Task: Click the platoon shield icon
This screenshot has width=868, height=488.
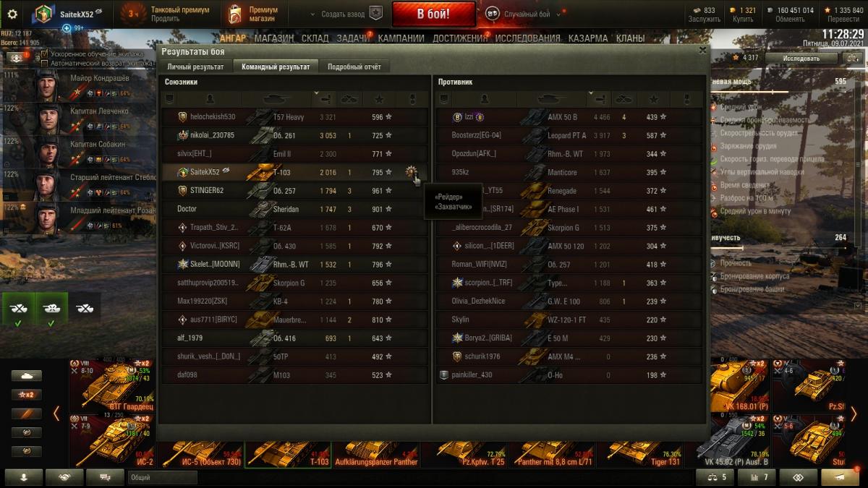Action: [375, 14]
